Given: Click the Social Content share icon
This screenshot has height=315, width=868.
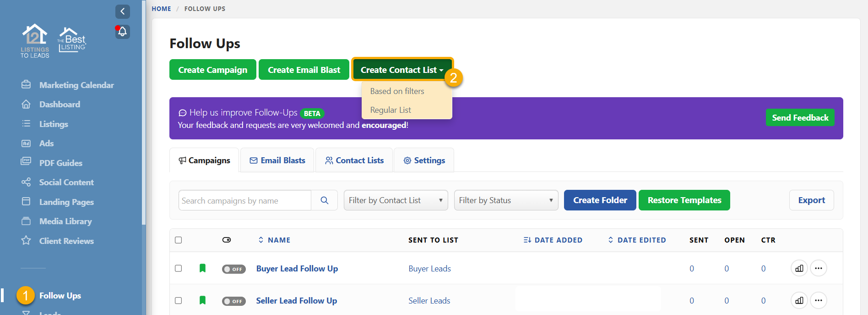Looking at the screenshot, I should pyautogui.click(x=26, y=182).
